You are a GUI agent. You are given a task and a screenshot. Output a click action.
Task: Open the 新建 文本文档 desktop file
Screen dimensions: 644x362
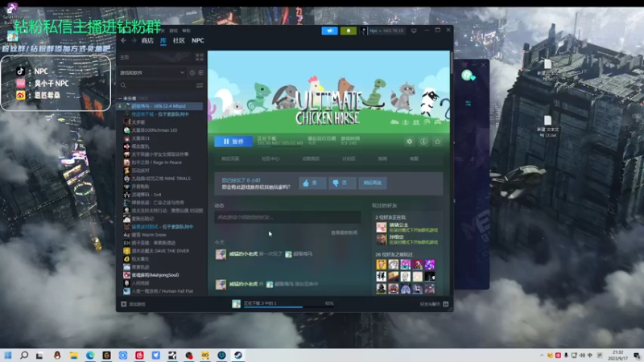pyautogui.click(x=548, y=126)
